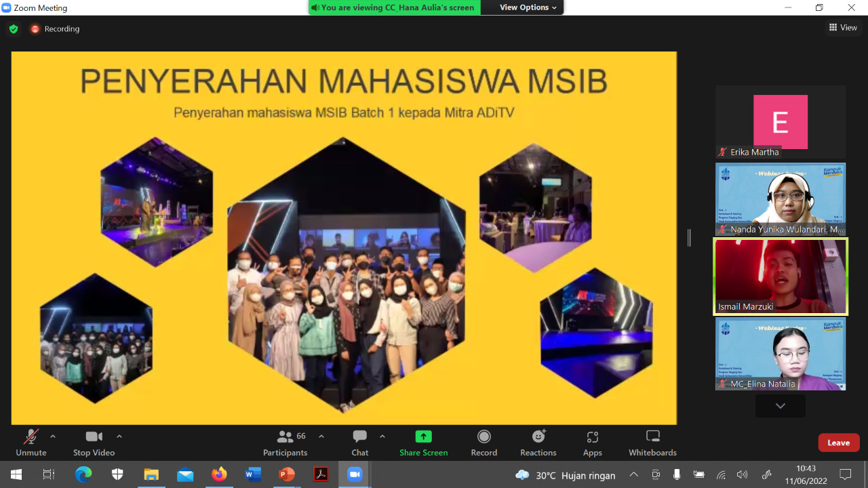Open Mail app from taskbar
The height and width of the screenshot is (488, 868).
pos(185,475)
